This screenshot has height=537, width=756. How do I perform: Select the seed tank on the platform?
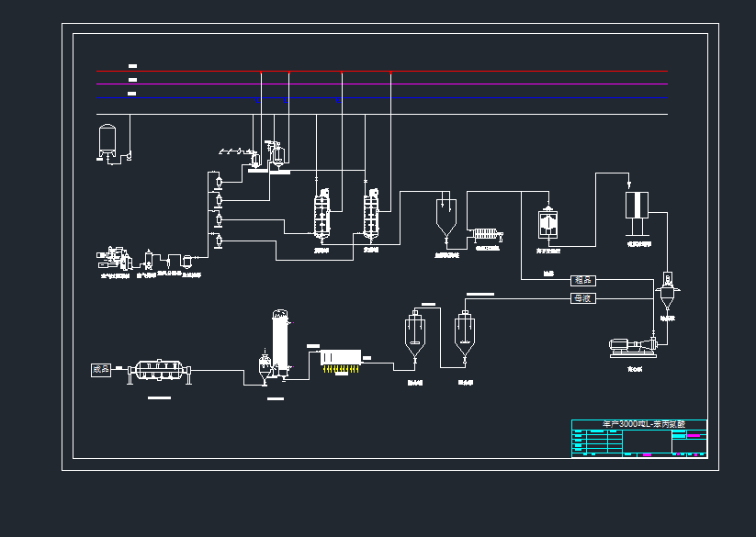[x=277, y=155]
